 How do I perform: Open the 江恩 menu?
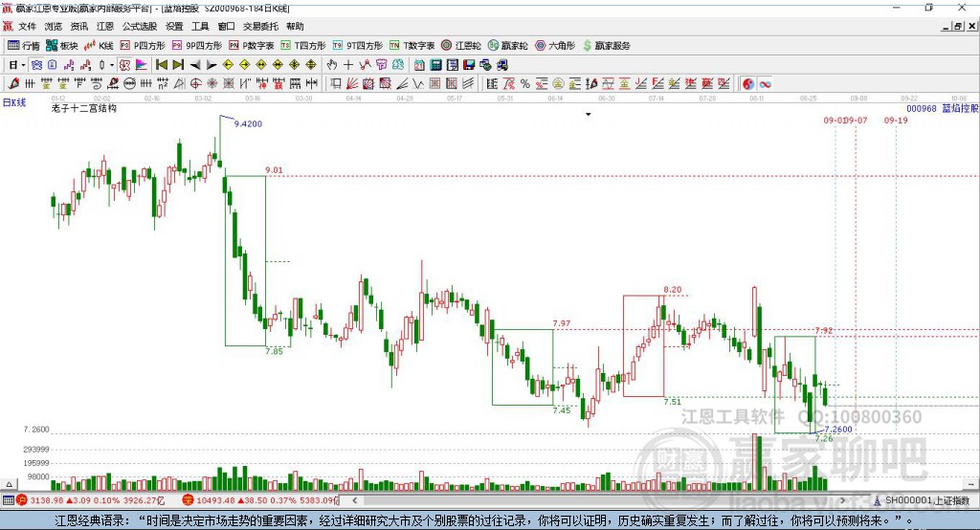point(105,26)
